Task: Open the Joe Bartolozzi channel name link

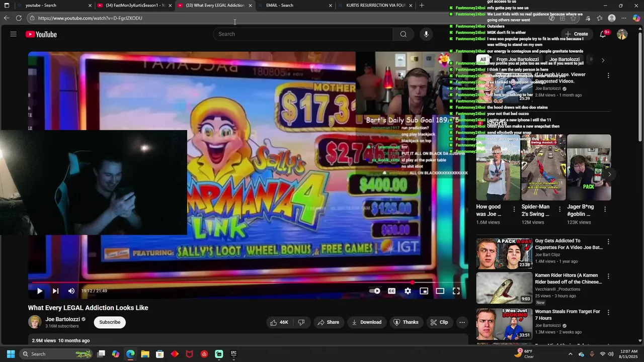Action: (x=62, y=319)
